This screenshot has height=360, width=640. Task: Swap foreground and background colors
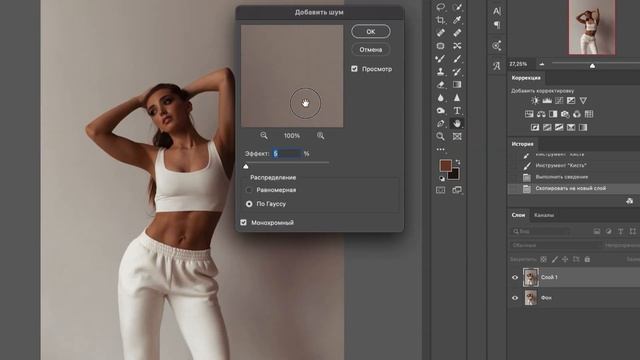tap(458, 162)
